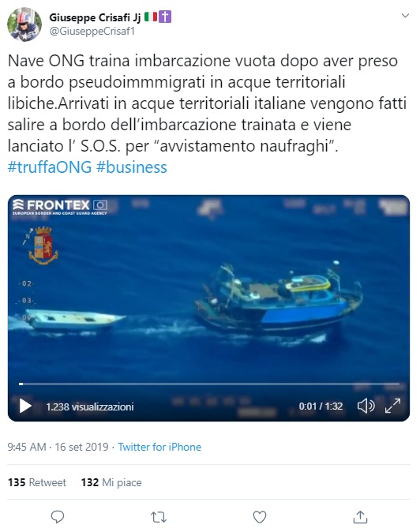The image size is (420, 532).
Task: Open the @GiuseppeCrisaf1 handle
Action: point(92,32)
